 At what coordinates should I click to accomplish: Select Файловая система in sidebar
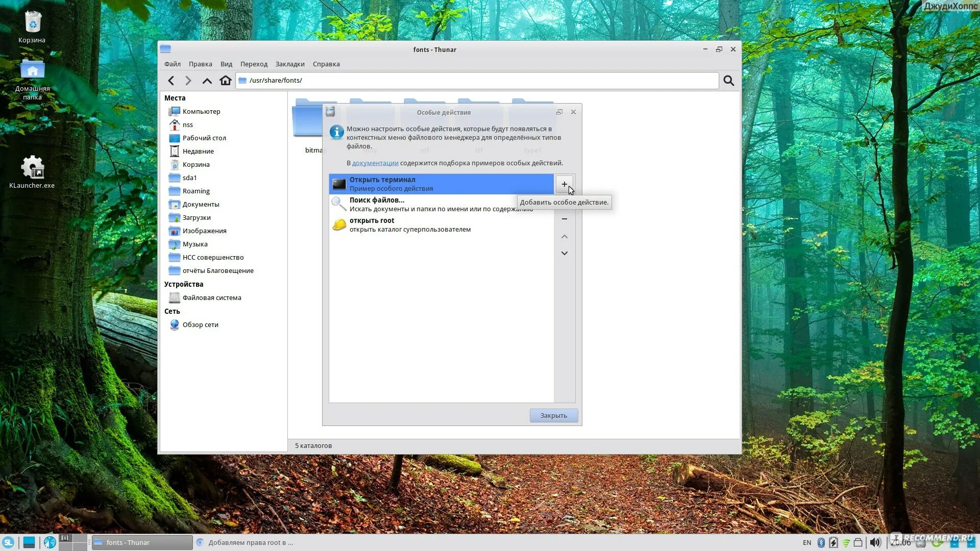click(211, 298)
